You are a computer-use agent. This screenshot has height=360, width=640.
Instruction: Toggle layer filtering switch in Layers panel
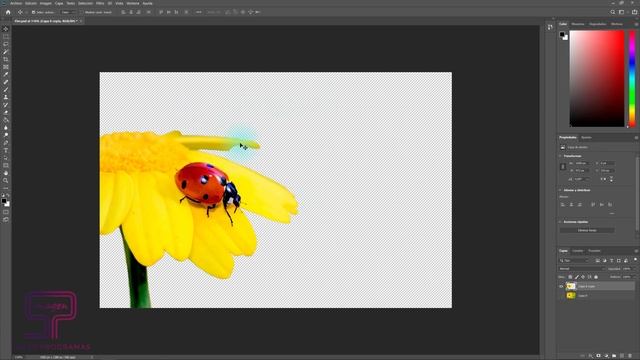click(x=635, y=260)
